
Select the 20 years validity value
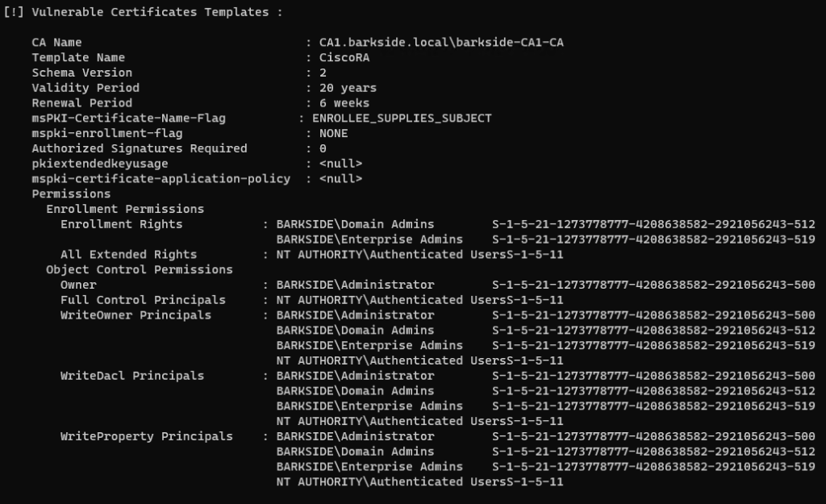[348, 88]
